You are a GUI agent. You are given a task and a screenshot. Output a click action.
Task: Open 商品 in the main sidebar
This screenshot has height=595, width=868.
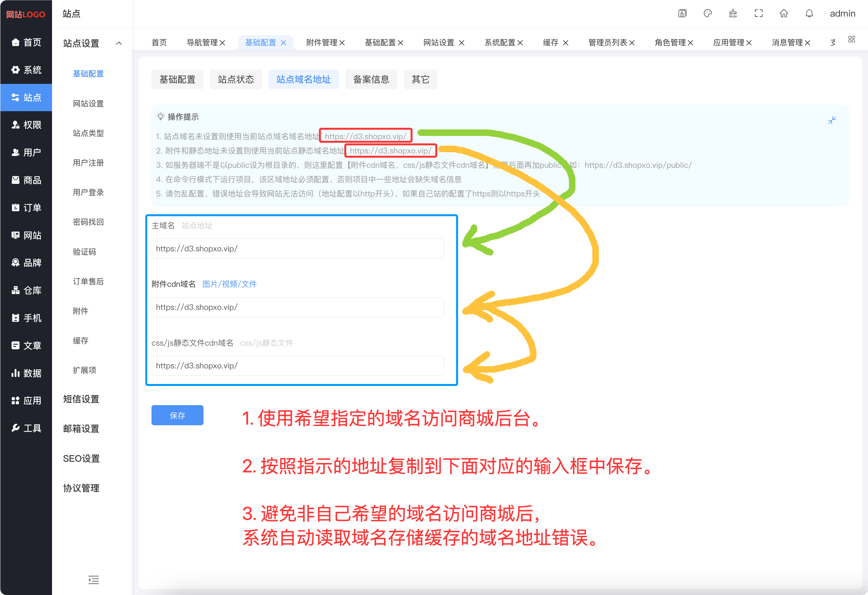tap(26, 180)
